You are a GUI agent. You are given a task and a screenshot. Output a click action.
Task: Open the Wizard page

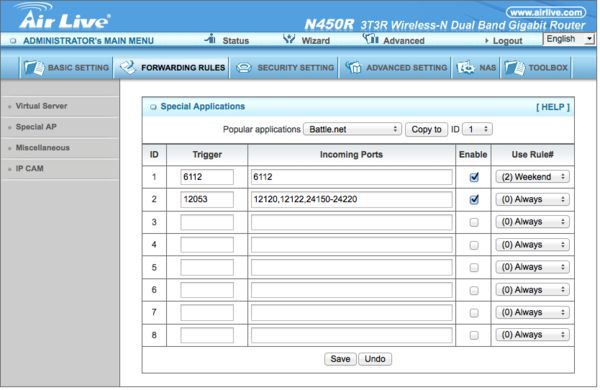(315, 41)
